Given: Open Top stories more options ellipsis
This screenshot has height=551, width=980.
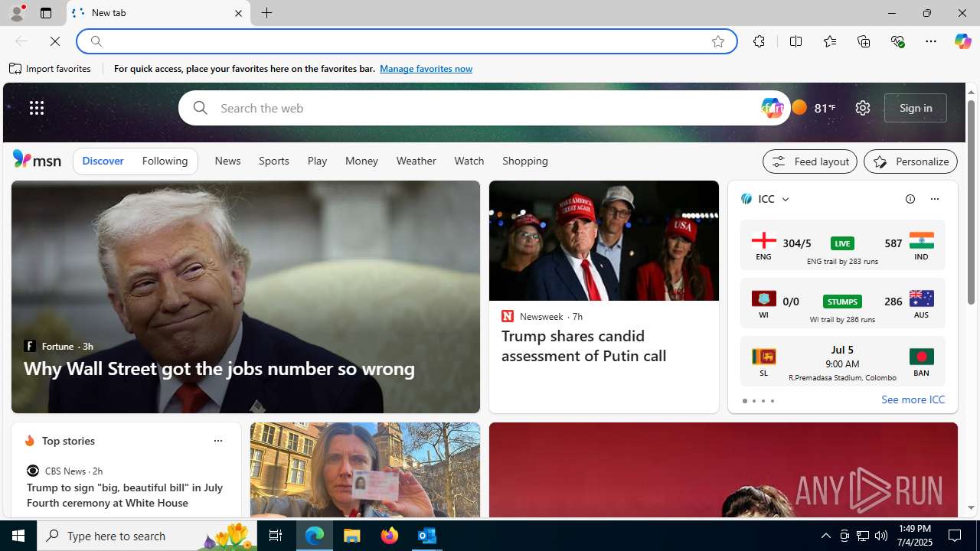Looking at the screenshot, I should [x=218, y=441].
